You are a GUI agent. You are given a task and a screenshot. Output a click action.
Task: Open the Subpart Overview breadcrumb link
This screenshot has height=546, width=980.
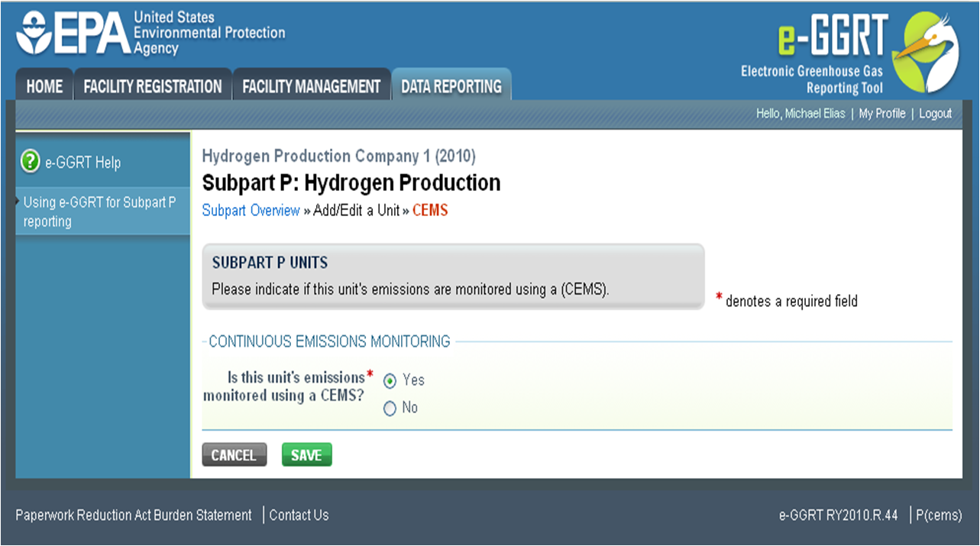(x=251, y=211)
